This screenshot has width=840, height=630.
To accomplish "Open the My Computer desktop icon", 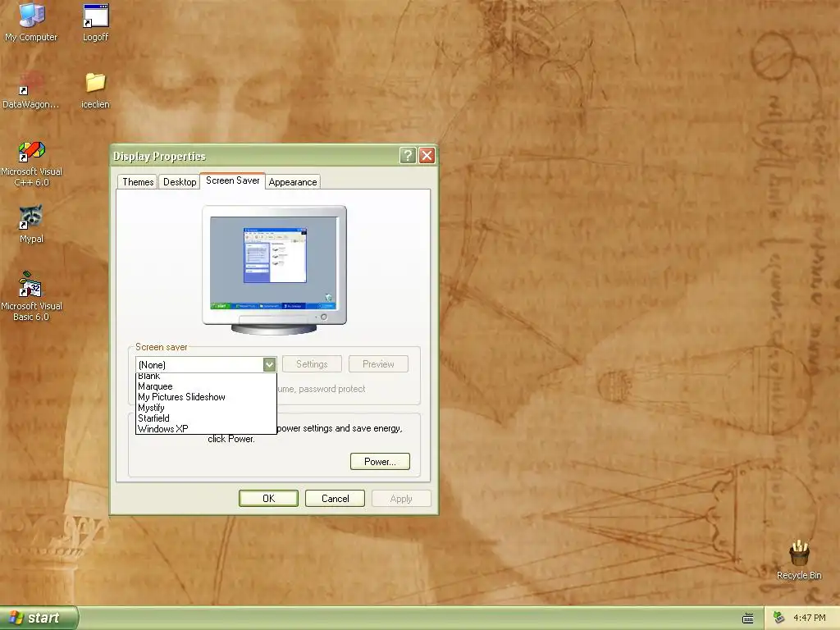I will pyautogui.click(x=31, y=21).
